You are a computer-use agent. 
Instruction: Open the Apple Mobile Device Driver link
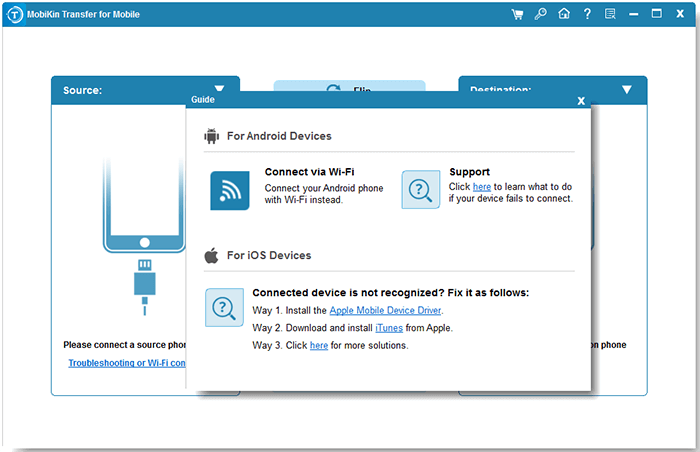pyautogui.click(x=385, y=310)
